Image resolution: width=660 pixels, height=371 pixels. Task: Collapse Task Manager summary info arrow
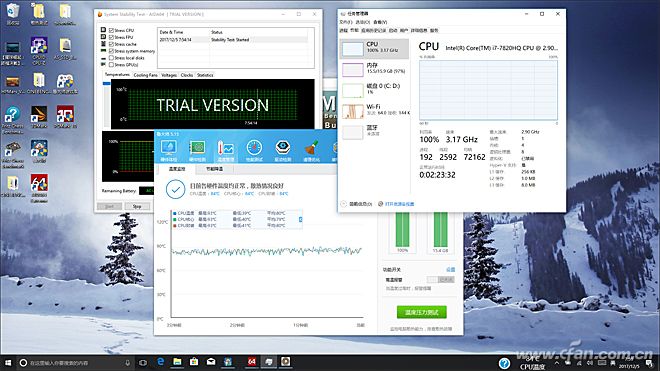(344, 204)
